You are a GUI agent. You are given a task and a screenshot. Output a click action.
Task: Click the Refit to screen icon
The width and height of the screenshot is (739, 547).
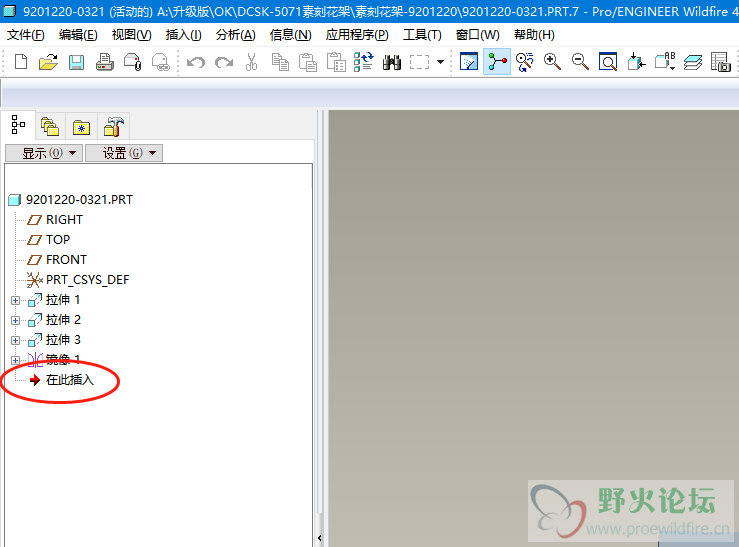tap(608, 62)
